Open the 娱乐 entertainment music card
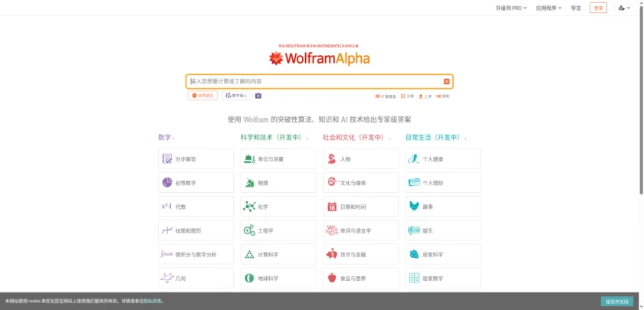644x310 pixels. (443, 230)
